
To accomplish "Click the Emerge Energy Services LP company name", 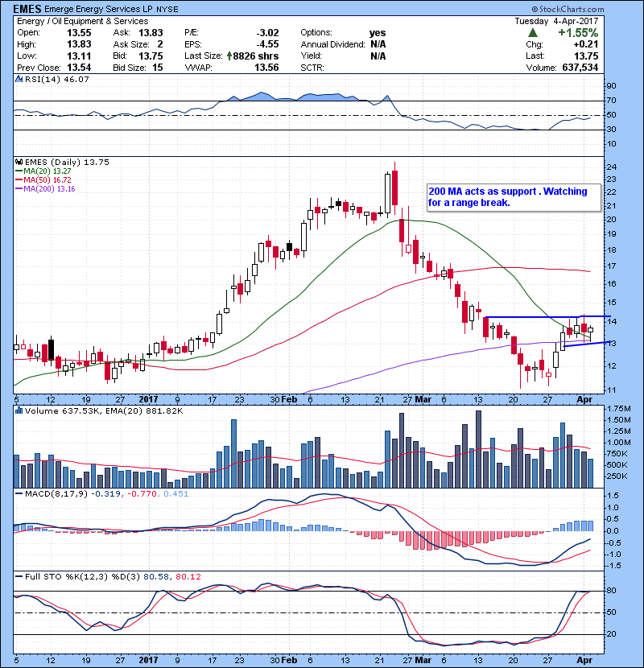I will [x=98, y=9].
